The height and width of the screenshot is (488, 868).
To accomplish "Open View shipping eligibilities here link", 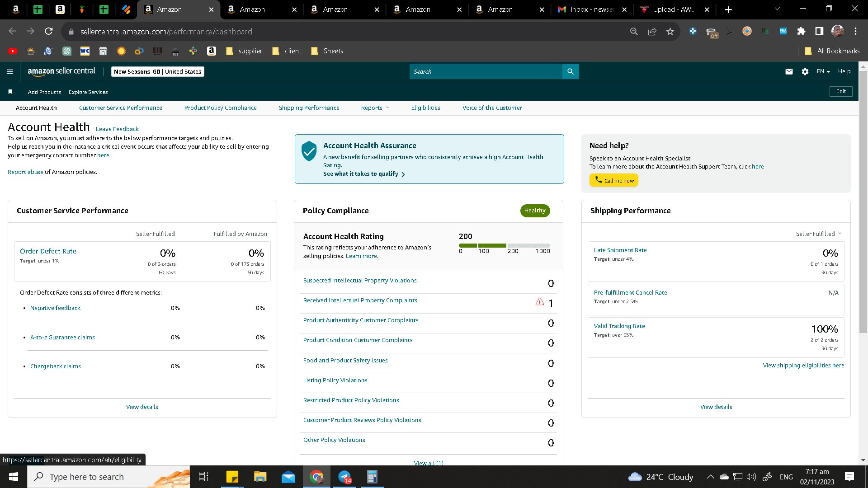I will 803,365.
